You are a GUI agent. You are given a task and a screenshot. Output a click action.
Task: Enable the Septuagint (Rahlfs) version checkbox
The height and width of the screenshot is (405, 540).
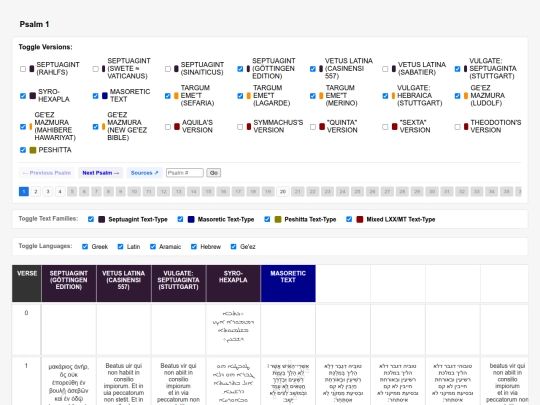point(23,69)
